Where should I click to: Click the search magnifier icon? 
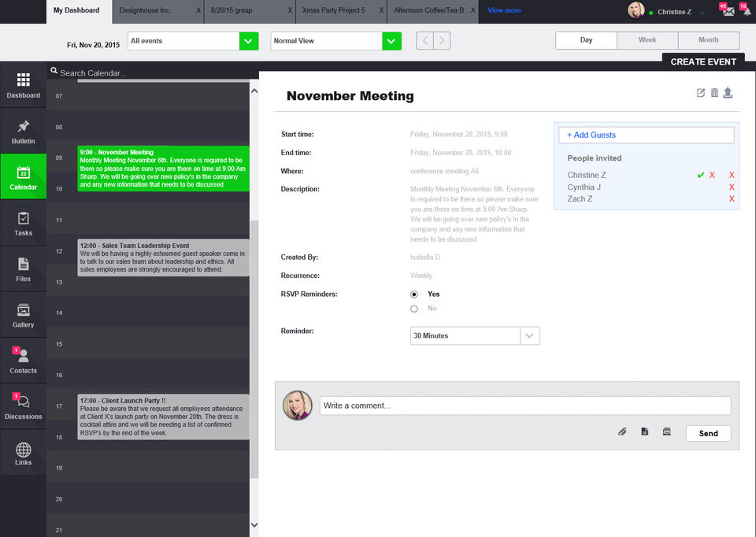(x=54, y=70)
